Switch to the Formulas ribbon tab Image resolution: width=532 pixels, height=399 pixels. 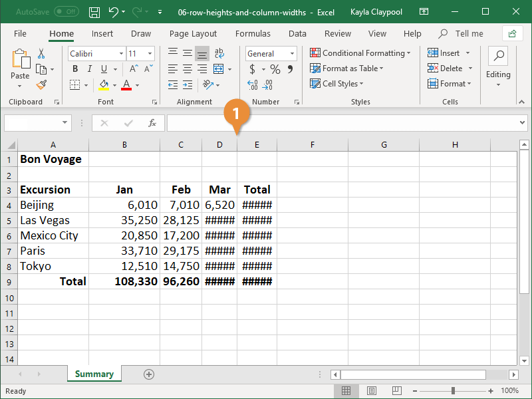tap(253, 33)
